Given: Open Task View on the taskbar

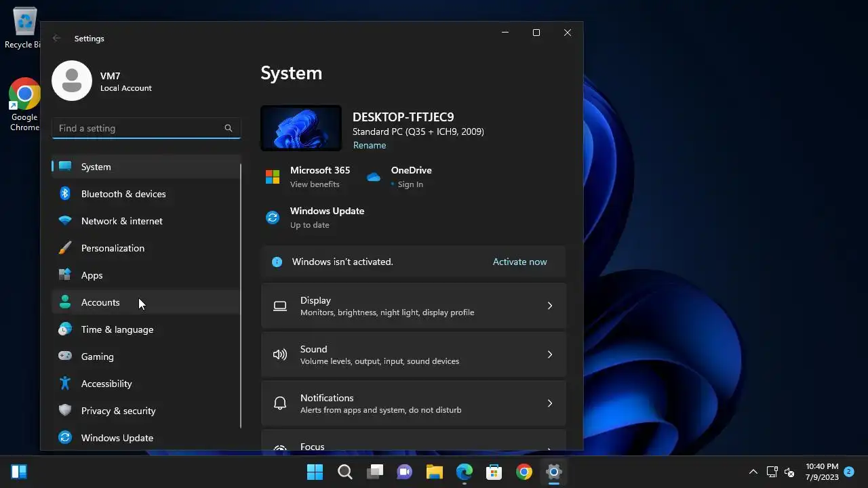Looking at the screenshot, I should [375, 472].
